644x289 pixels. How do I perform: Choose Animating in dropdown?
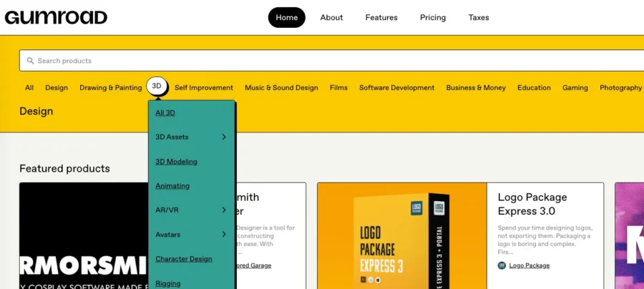pos(172,186)
